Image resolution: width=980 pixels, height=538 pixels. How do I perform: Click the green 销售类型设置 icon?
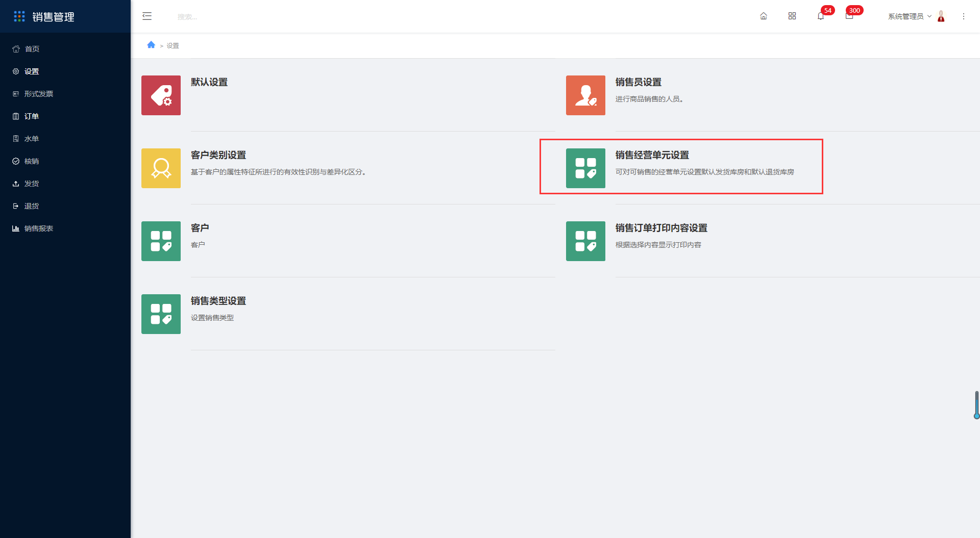[161, 314]
